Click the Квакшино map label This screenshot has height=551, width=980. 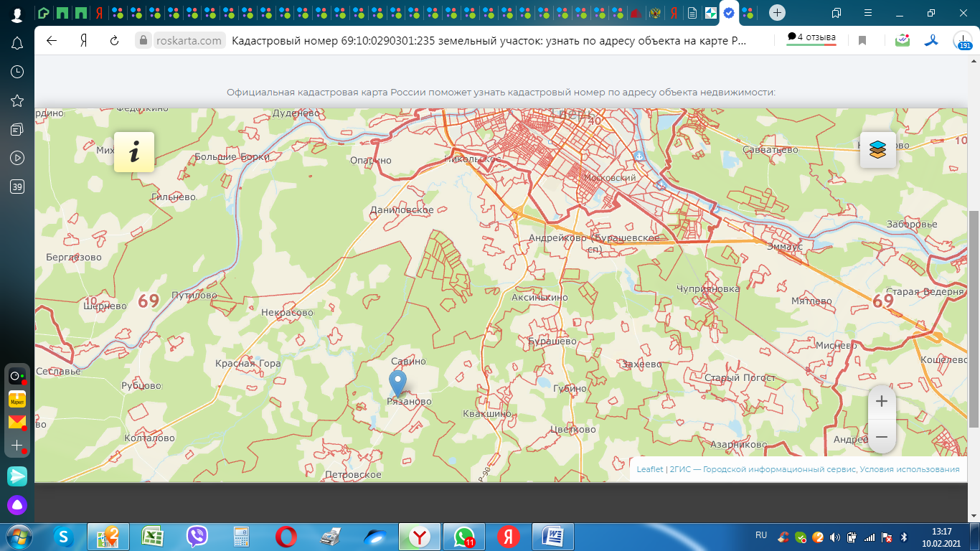coord(487,414)
